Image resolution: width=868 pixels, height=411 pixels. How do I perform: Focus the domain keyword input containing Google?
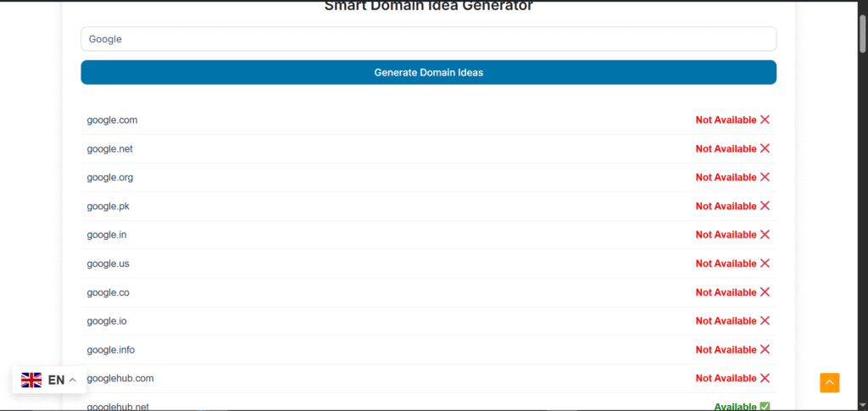click(x=428, y=39)
